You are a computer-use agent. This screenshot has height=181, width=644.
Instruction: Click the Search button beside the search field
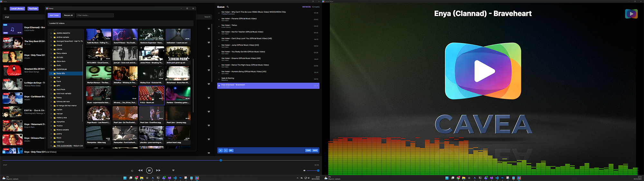tap(207, 17)
